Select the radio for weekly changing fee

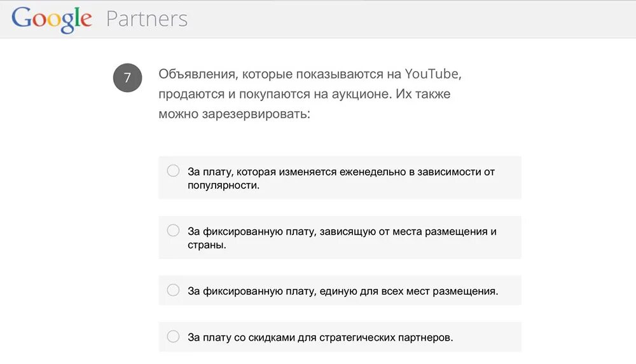pos(173,171)
